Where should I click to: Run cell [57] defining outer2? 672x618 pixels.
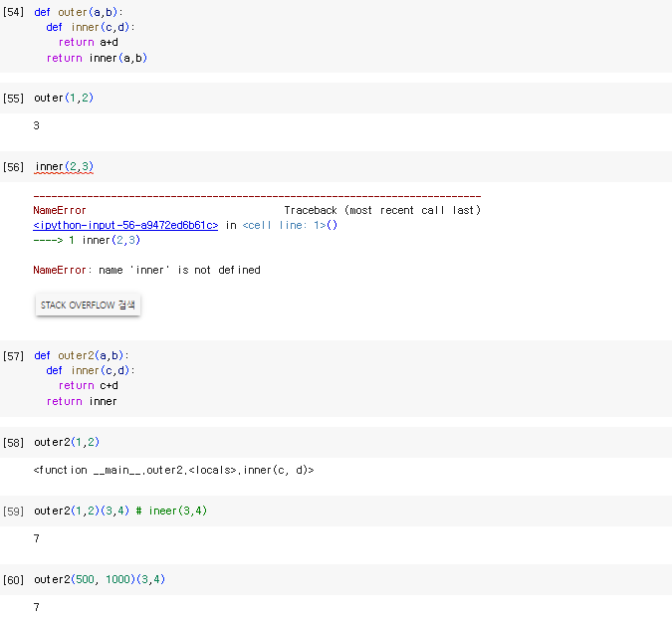coord(13,356)
